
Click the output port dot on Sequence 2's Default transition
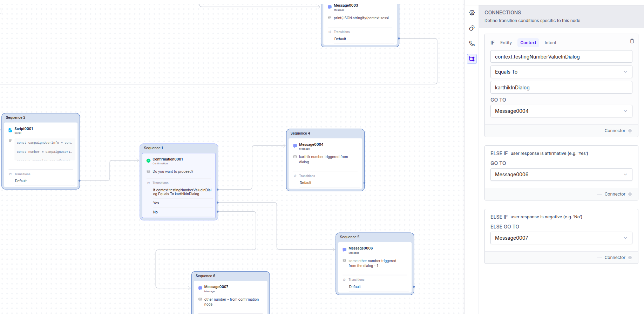80,180
